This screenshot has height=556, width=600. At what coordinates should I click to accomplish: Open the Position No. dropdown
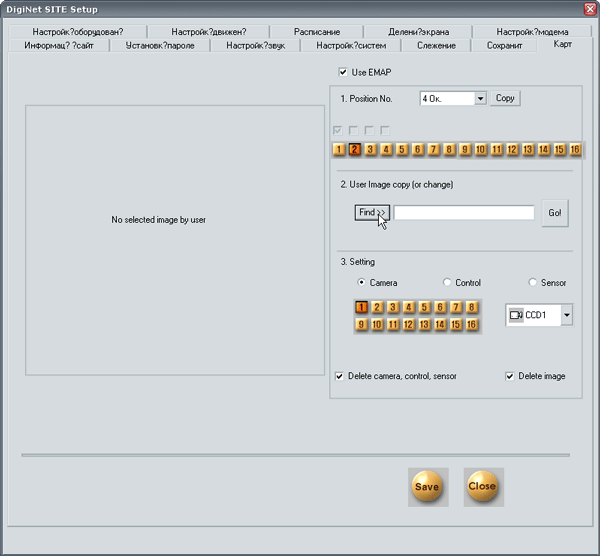click(480, 99)
